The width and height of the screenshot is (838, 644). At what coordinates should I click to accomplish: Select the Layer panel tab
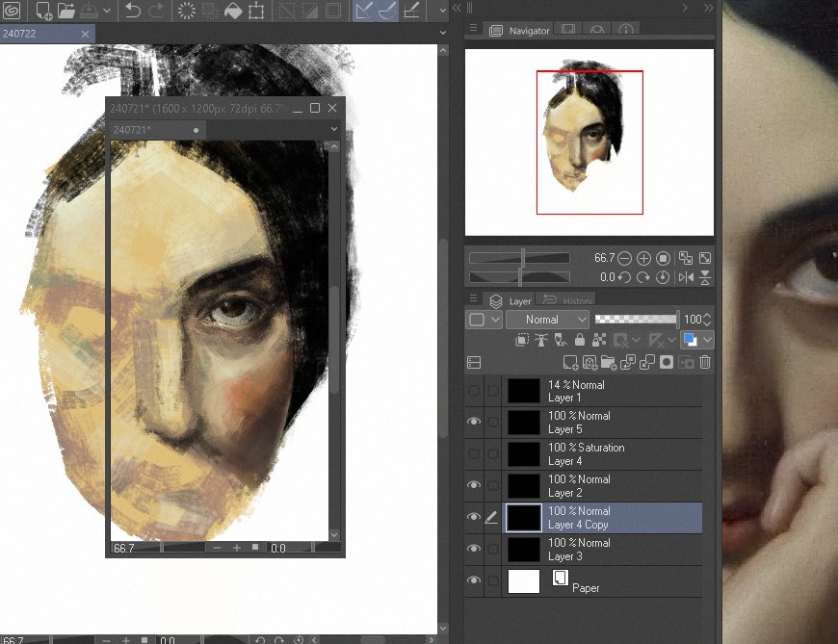click(511, 300)
